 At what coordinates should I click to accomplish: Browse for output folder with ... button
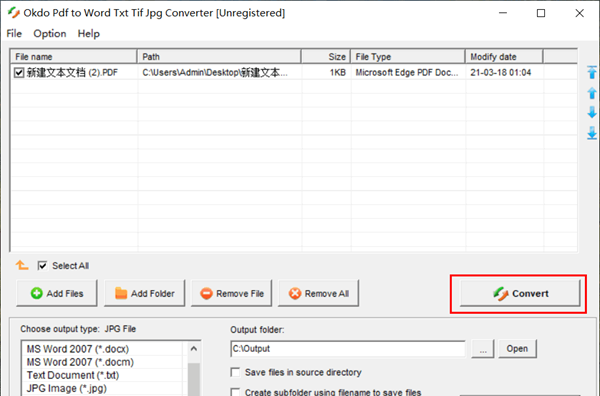tap(483, 349)
